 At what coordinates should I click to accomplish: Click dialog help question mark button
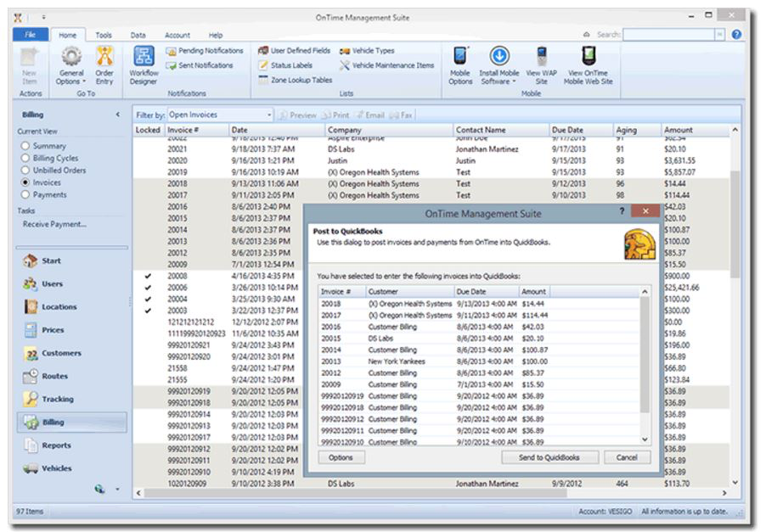point(622,211)
